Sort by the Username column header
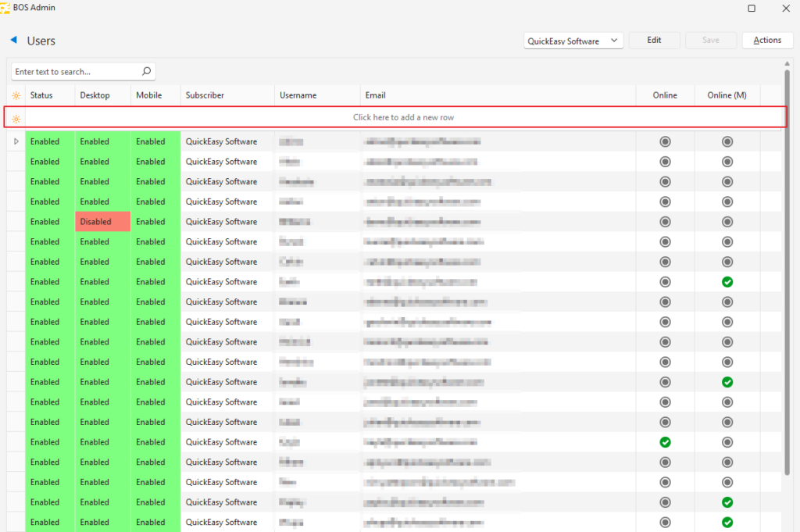The width and height of the screenshot is (800, 532). (x=298, y=95)
